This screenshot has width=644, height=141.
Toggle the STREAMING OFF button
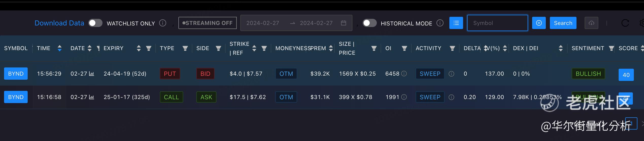point(207,23)
